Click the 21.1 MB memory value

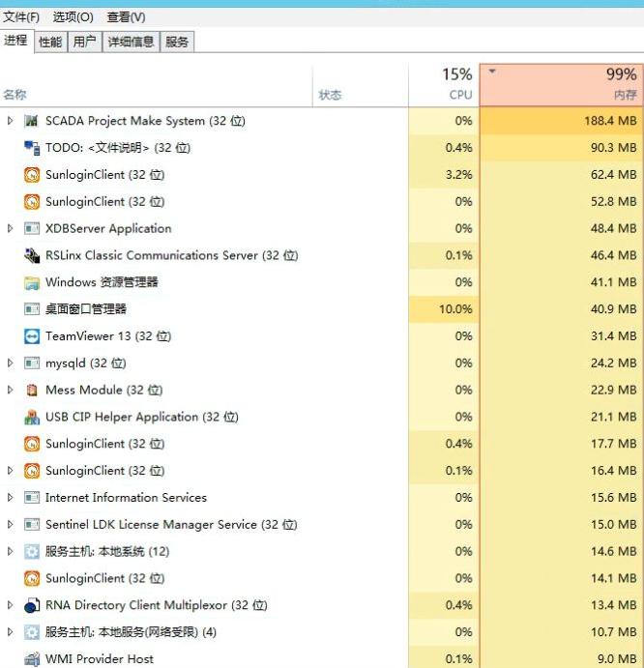613,417
